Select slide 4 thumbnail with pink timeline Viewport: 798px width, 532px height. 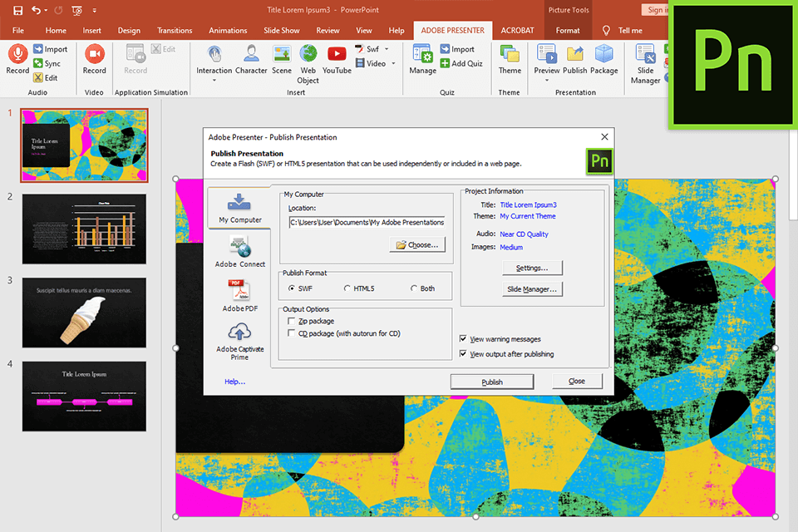click(x=84, y=397)
